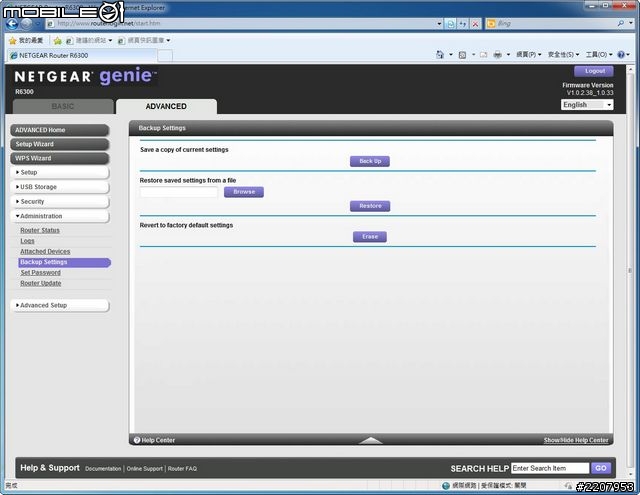Expand the USB Storage section
Viewport: 640px width, 495px height.
click(x=60, y=187)
